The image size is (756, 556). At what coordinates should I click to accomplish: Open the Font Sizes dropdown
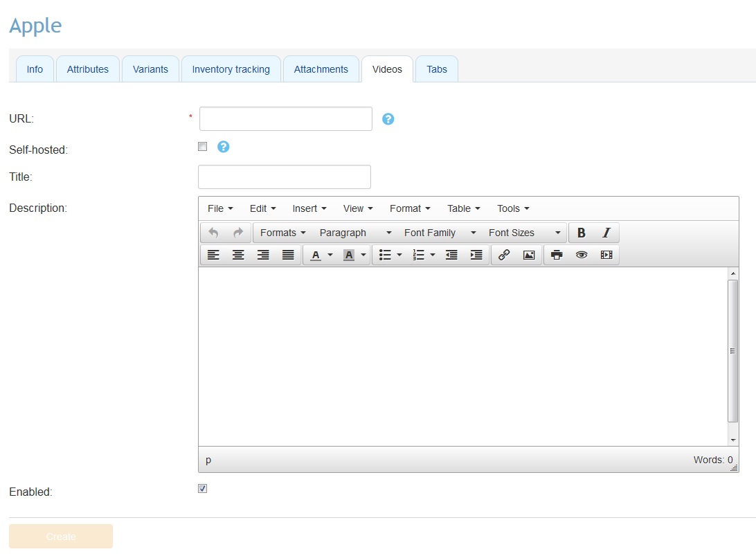pos(525,233)
